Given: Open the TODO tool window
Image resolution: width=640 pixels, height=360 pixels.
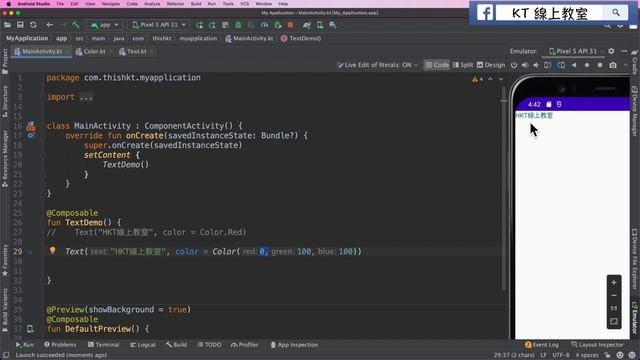Looking at the screenshot, I should (x=209, y=345).
